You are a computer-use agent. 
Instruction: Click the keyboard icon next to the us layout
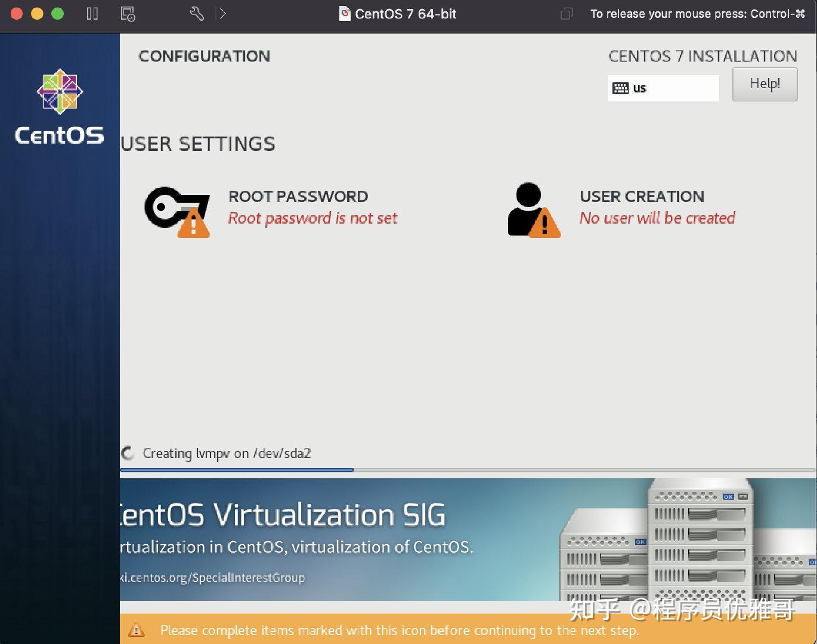tap(621, 88)
